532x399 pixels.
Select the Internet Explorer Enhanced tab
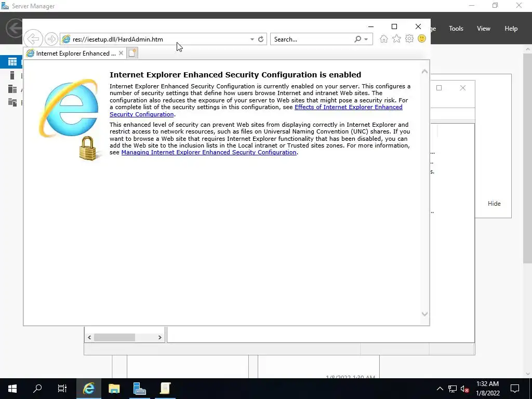pyautogui.click(x=75, y=54)
